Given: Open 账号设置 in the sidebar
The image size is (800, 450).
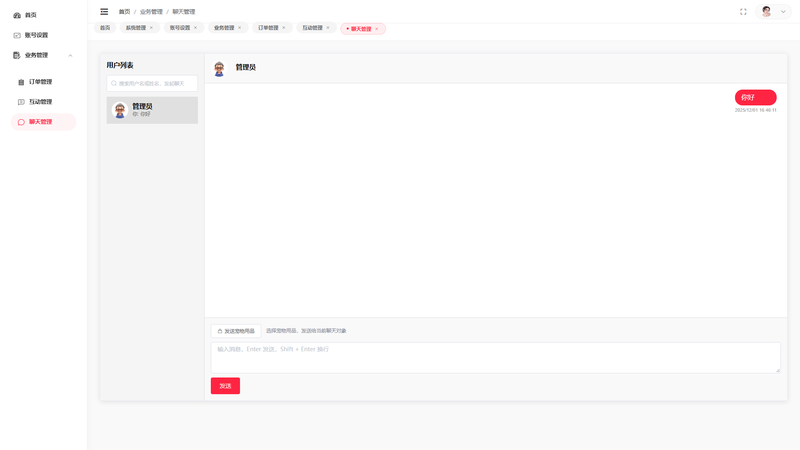Looking at the screenshot, I should pos(36,35).
